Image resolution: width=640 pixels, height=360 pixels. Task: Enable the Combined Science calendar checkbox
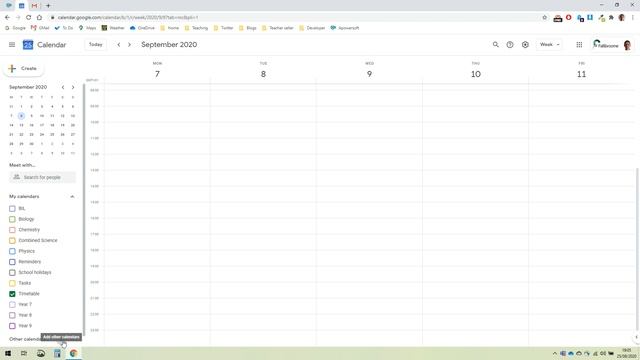(12, 240)
